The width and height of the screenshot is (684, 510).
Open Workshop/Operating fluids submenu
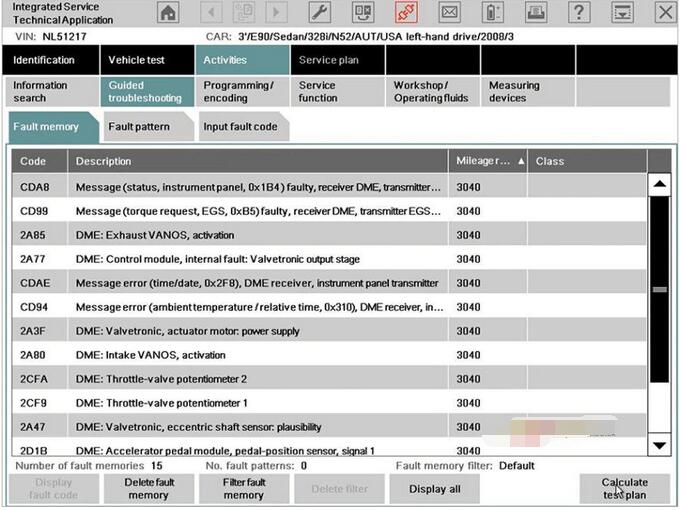[433, 92]
